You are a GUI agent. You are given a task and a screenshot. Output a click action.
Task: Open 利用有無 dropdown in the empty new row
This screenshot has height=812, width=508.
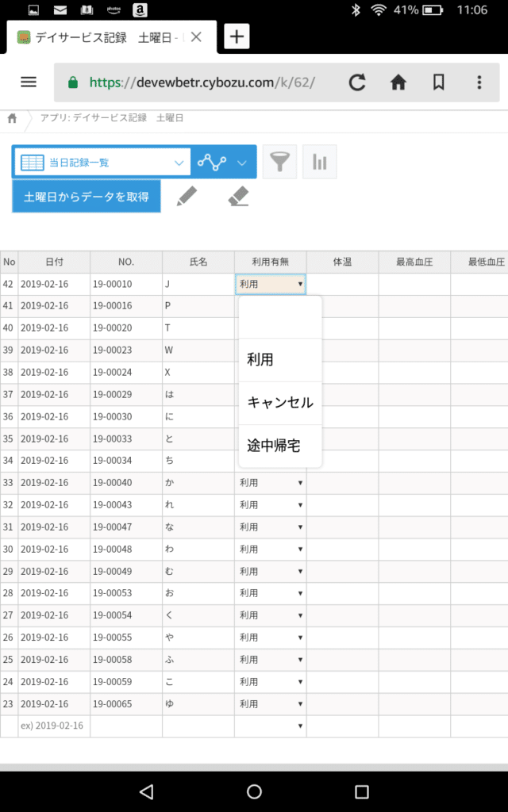coord(271,726)
